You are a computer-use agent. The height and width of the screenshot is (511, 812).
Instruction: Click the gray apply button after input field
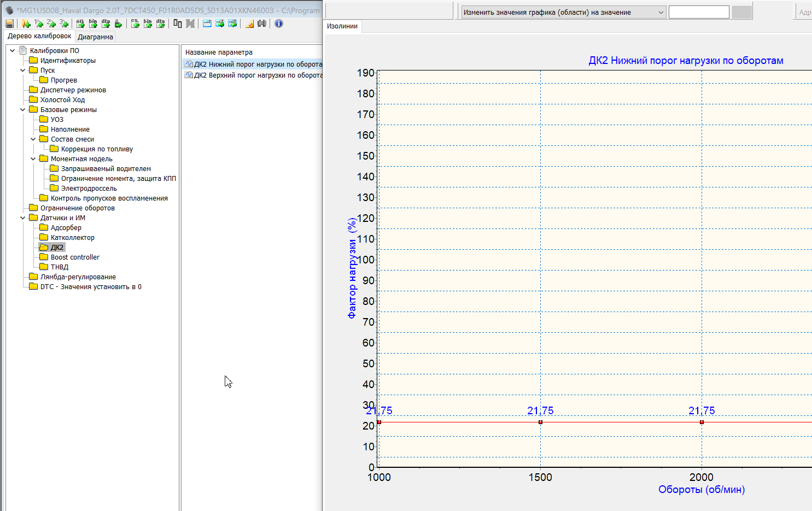click(x=741, y=13)
